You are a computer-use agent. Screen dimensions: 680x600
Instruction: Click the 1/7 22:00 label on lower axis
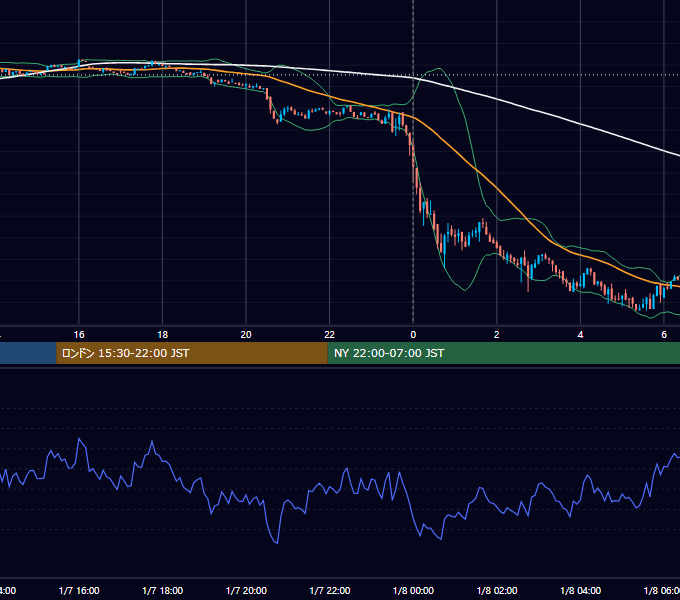click(x=330, y=590)
